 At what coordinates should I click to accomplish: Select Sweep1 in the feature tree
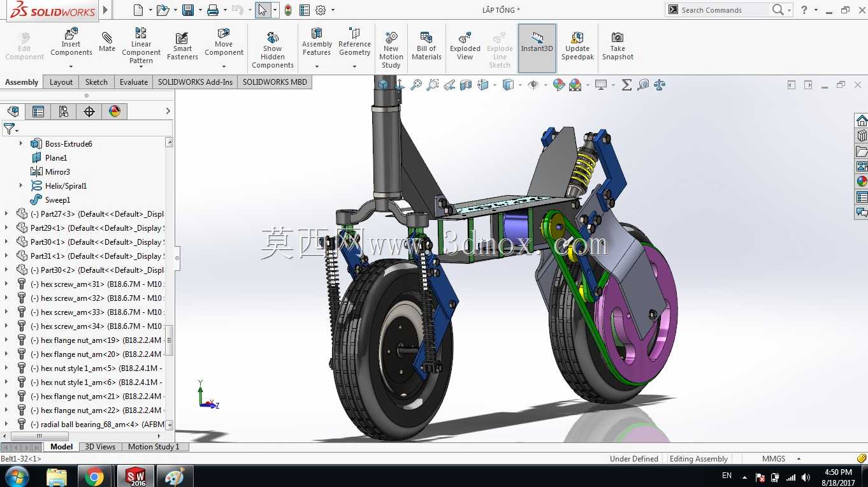click(57, 200)
